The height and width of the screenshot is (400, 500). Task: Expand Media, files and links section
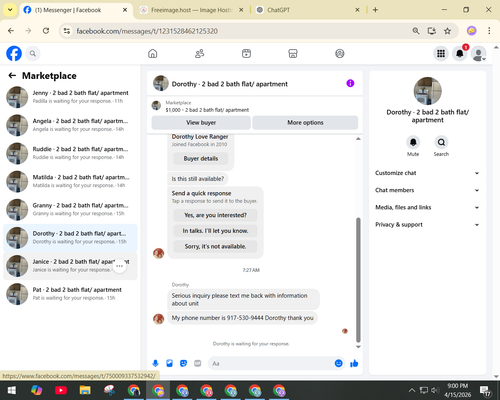[x=427, y=207]
